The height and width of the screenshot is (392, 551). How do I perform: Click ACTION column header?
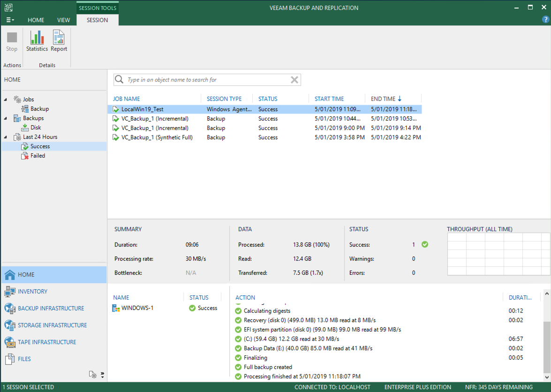tap(245, 297)
